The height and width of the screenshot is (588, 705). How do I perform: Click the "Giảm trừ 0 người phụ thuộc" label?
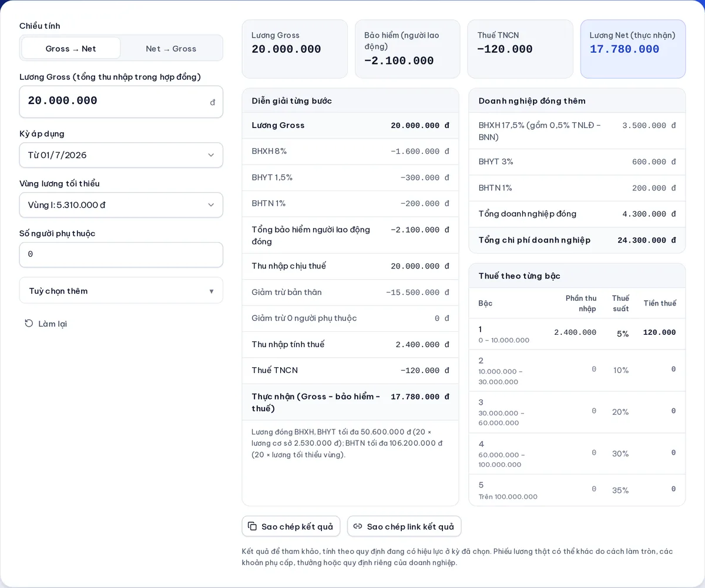pos(304,318)
